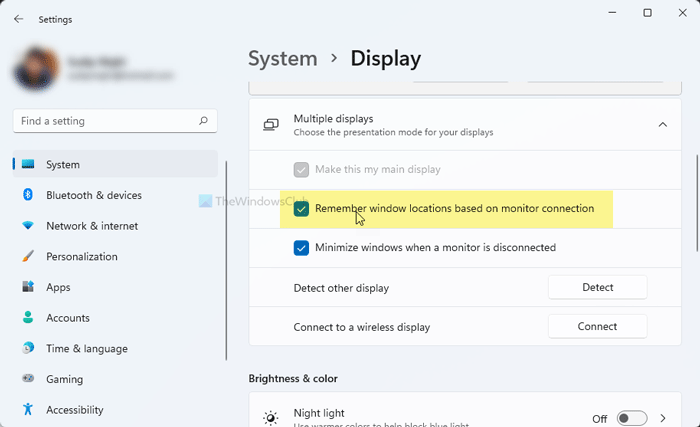Click the Connect wireless display button
Viewport: 700px width, 427px height.
click(597, 326)
